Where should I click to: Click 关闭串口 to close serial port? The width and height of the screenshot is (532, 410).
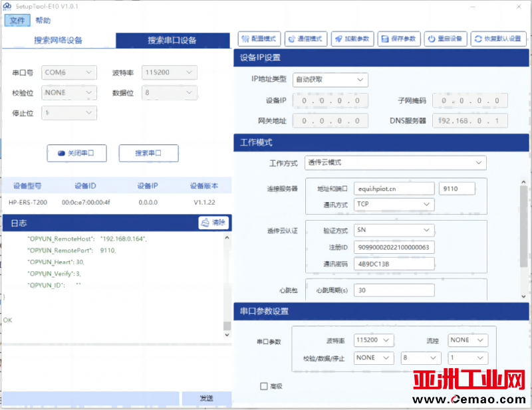(x=77, y=154)
